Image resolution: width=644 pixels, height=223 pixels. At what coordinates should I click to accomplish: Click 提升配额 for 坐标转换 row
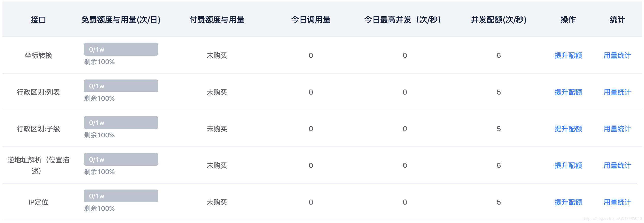point(568,55)
